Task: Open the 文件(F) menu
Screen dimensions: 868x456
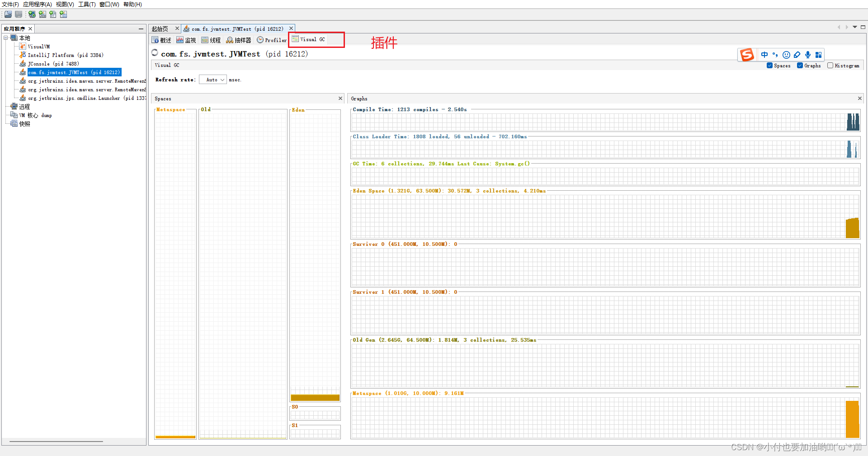Action: (10, 5)
